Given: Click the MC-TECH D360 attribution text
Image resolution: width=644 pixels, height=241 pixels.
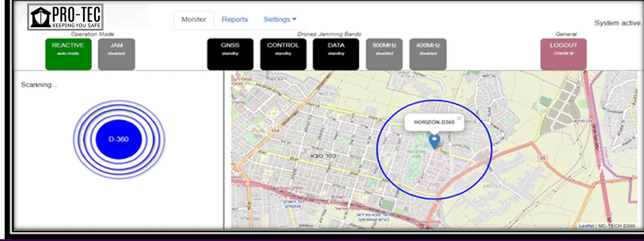Looking at the screenshot, I should pyautogui.click(x=616, y=226).
